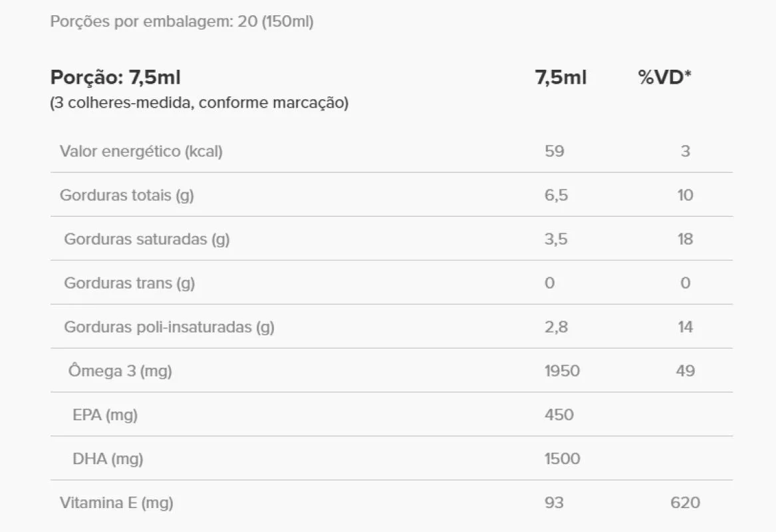Click the saturated fat %VD value 18
This screenshot has height=532, width=776.
pos(685,239)
